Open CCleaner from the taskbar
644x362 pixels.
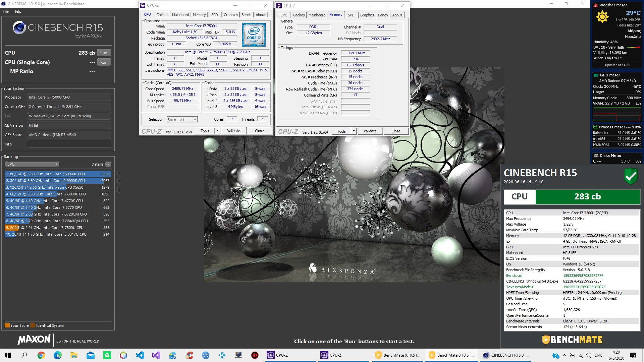pyautogui.click(x=189, y=355)
